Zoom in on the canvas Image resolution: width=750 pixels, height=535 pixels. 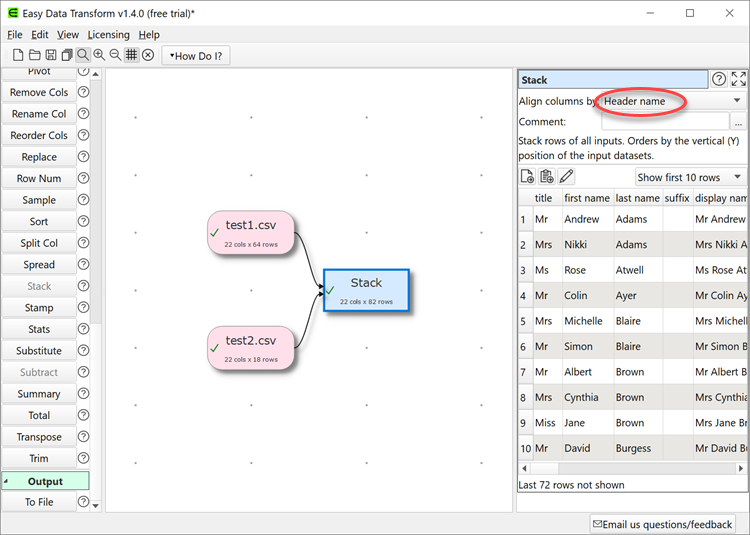pyautogui.click(x=99, y=55)
